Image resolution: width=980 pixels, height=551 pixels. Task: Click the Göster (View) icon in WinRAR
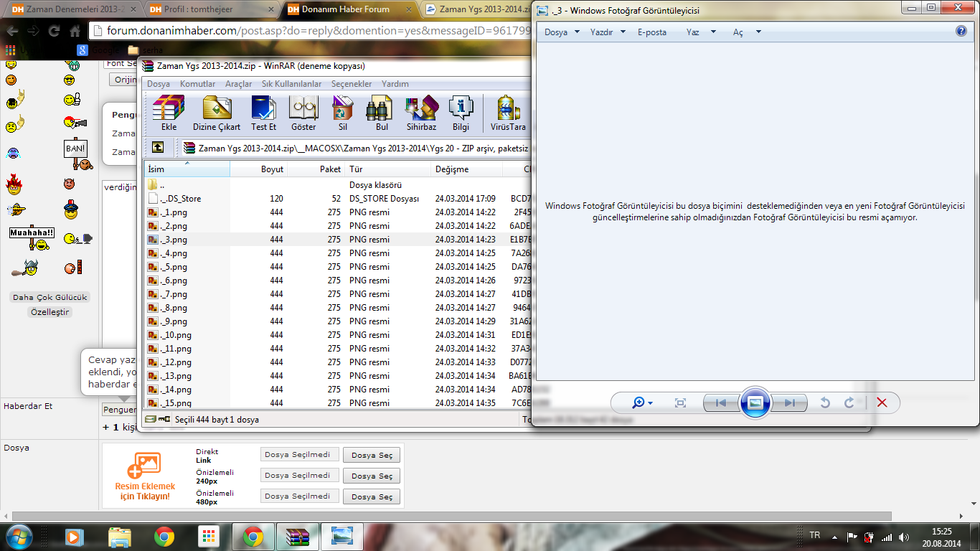pos(303,113)
